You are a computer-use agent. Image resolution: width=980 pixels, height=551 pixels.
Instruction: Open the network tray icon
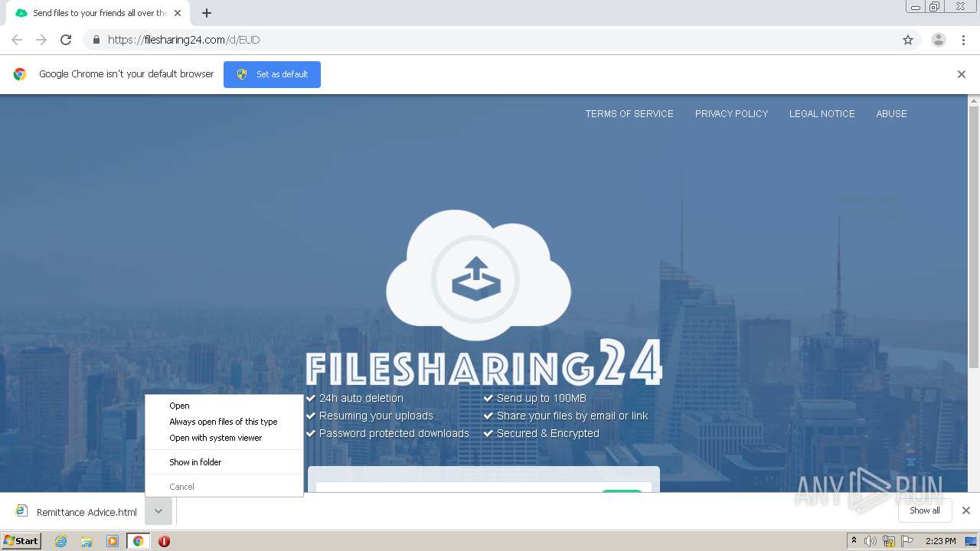pyautogui.click(x=889, y=541)
